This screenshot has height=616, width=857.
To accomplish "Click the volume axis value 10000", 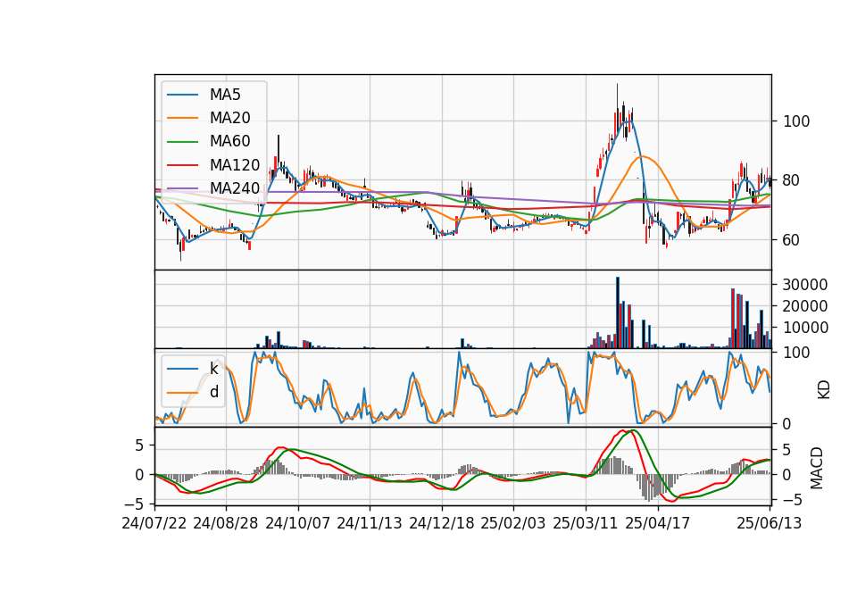I will 805,328.
